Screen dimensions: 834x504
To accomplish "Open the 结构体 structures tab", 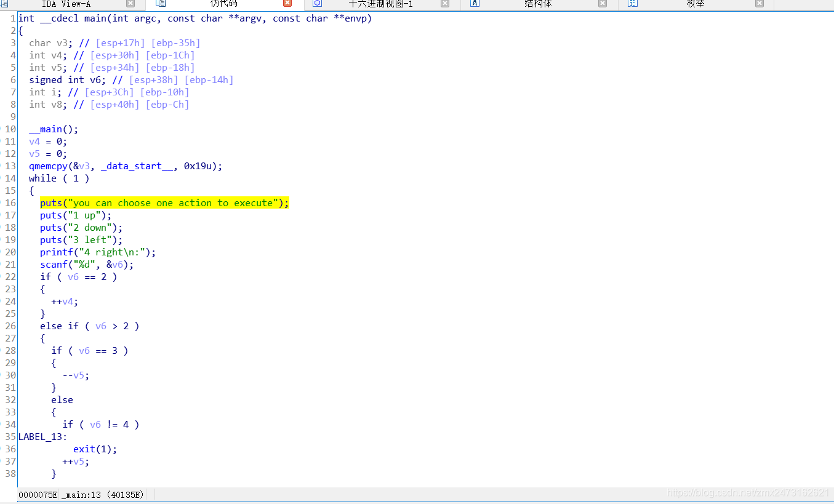I will (x=539, y=4).
